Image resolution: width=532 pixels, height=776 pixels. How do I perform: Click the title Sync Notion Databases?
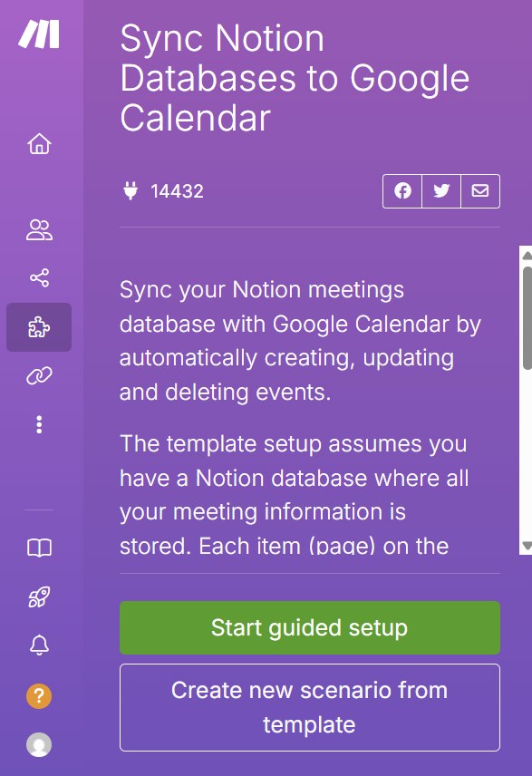(x=295, y=78)
